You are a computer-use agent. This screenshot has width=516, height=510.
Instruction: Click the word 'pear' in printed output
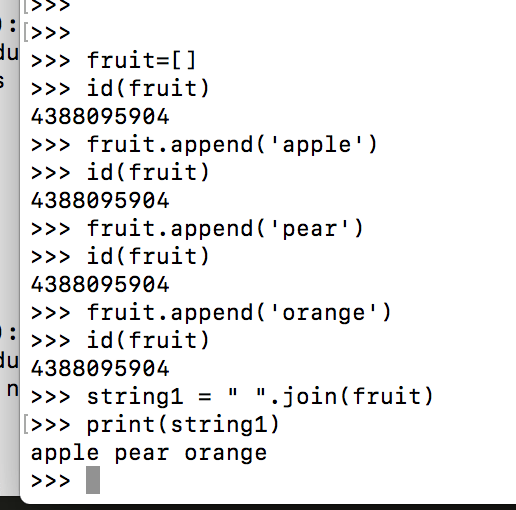tap(142, 454)
